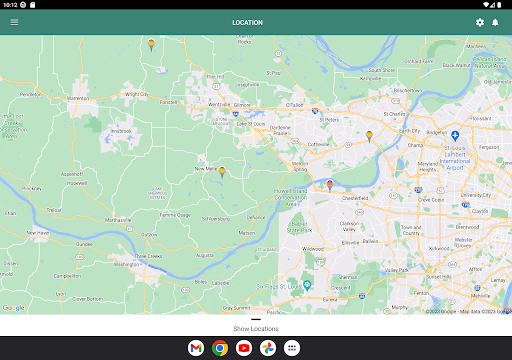The width and height of the screenshot is (512, 360).
Task: Open YouTube from the taskbar
Action: 244,348
